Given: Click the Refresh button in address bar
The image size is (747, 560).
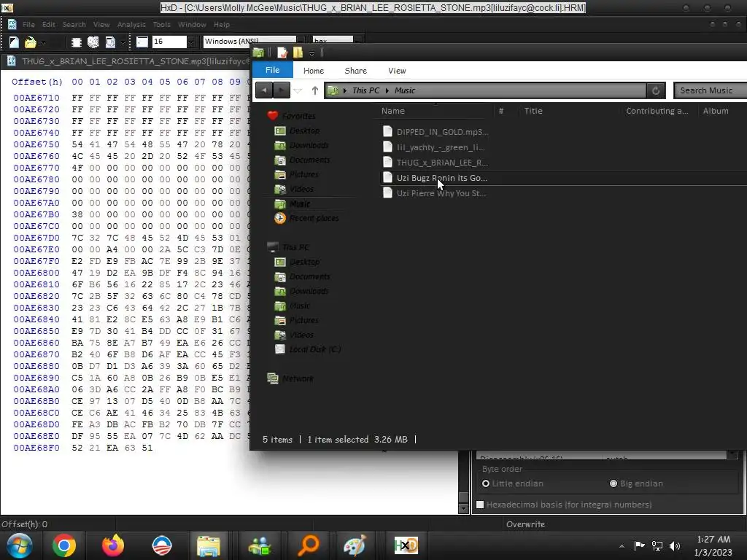Looking at the screenshot, I should pos(656,90).
